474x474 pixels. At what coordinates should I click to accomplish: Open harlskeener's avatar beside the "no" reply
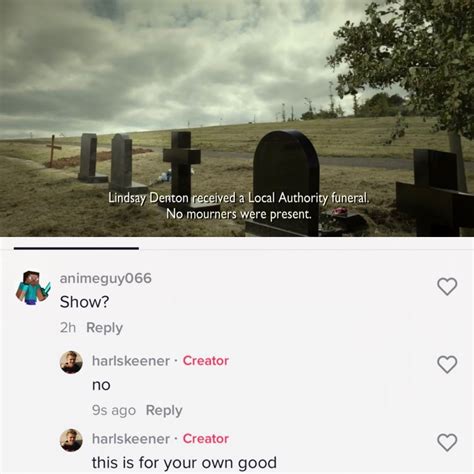click(x=71, y=362)
